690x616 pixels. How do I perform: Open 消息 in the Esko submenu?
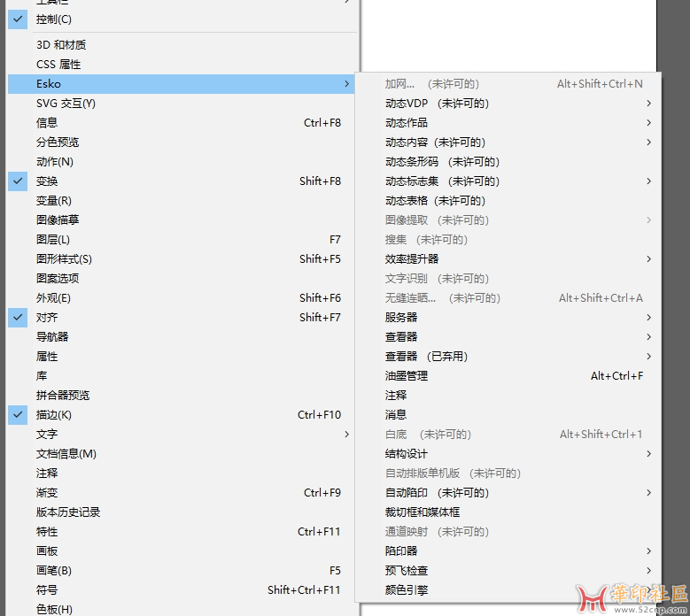point(508,414)
